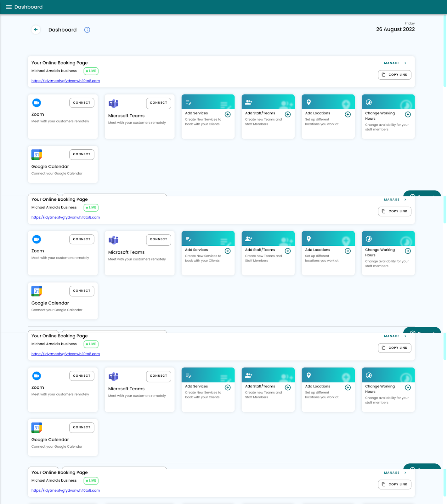Connect Google Calendar in the first section
The height and width of the screenshot is (504, 447).
pyautogui.click(x=82, y=154)
